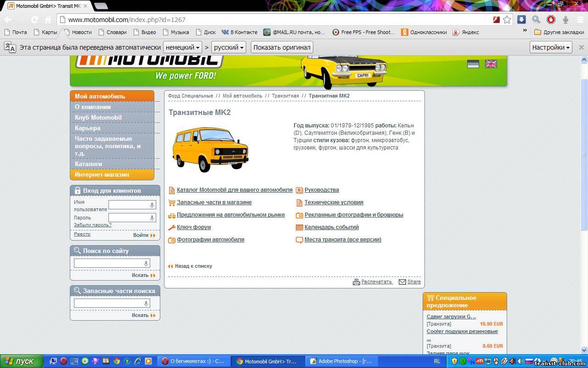The height and width of the screenshot is (368, 588).
Task: Click Реестр registration link
Action: (82, 234)
